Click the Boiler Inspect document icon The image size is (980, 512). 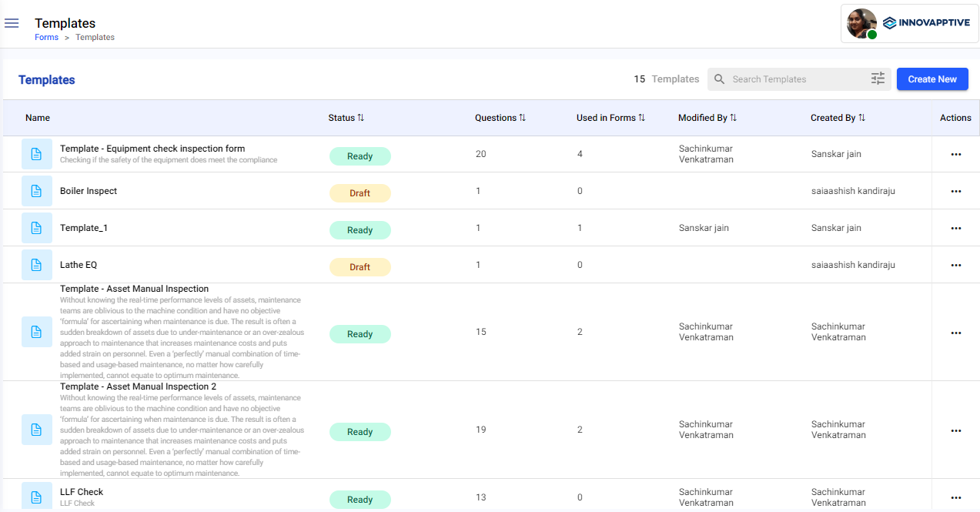(x=36, y=191)
